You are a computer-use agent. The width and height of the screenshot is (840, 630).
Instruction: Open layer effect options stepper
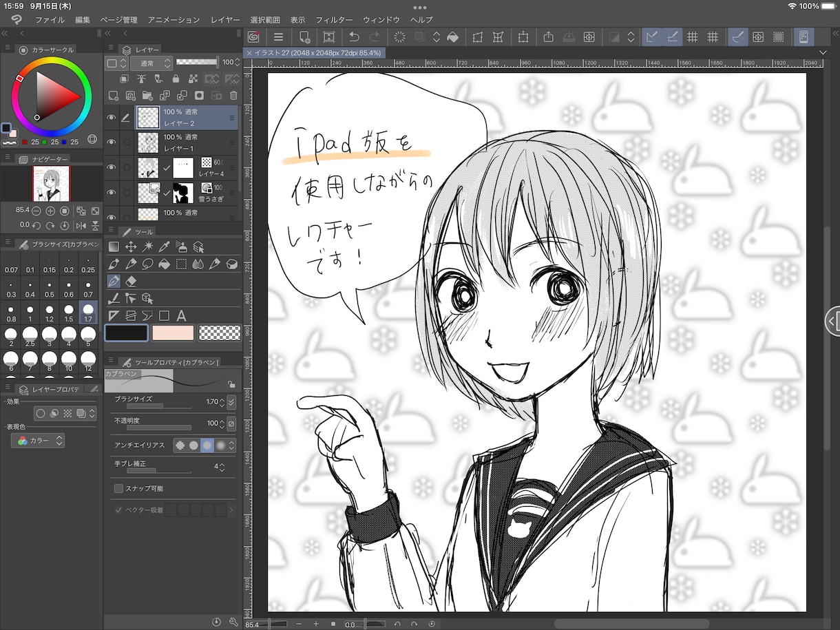coord(92,414)
